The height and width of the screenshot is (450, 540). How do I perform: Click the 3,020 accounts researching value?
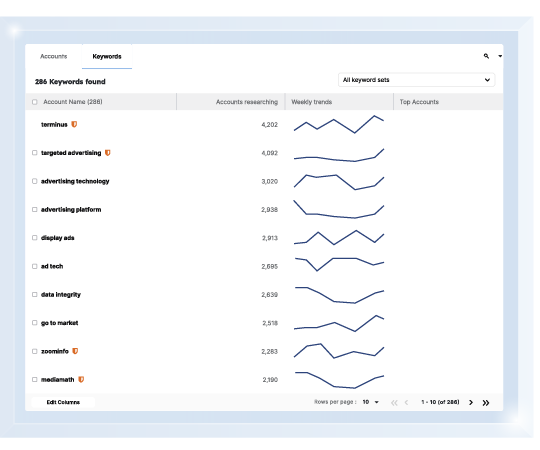[269, 181]
